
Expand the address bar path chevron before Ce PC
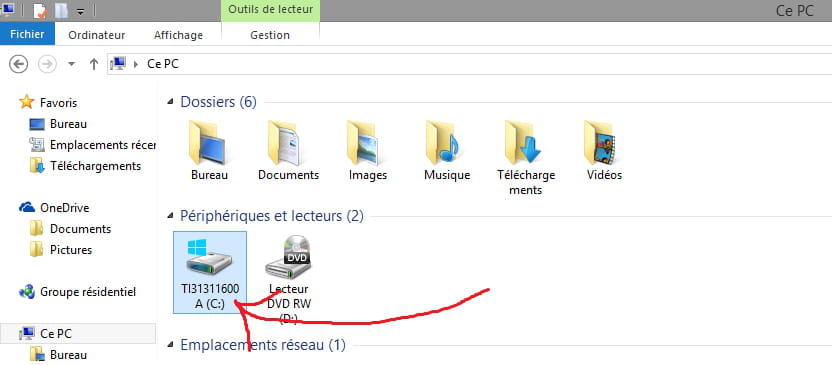coord(136,64)
